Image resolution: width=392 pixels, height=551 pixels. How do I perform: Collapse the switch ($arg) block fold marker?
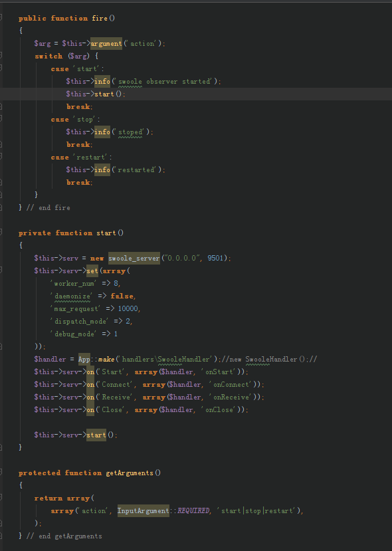pyautogui.click(x=1, y=56)
